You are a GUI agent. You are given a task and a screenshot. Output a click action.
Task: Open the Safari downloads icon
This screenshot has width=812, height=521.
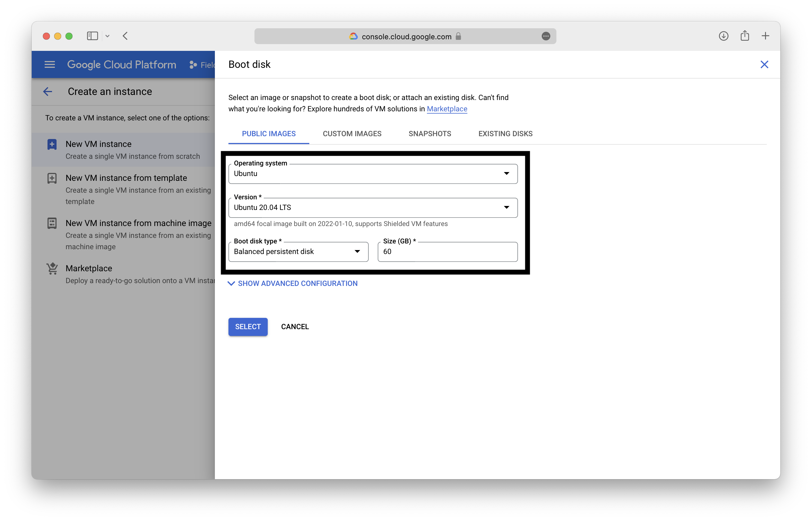723,36
